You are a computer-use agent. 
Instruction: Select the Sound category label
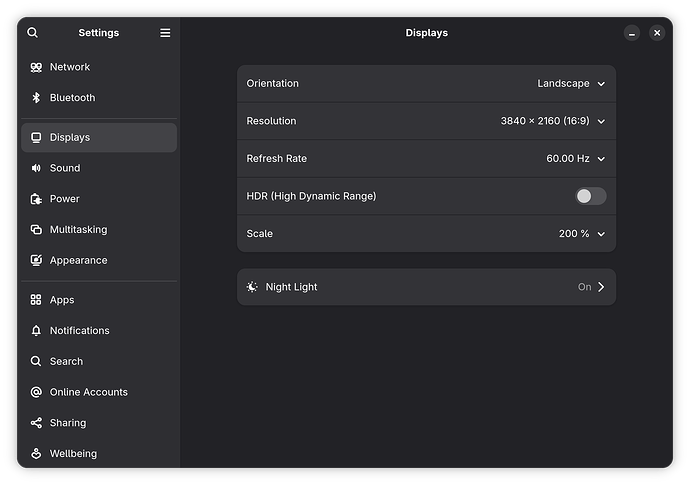point(65,168)
